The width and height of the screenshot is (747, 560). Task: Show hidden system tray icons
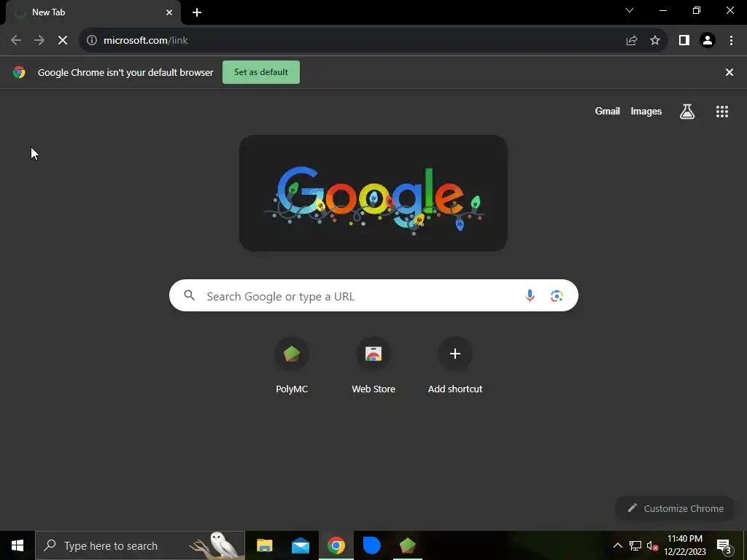point(617,545)
